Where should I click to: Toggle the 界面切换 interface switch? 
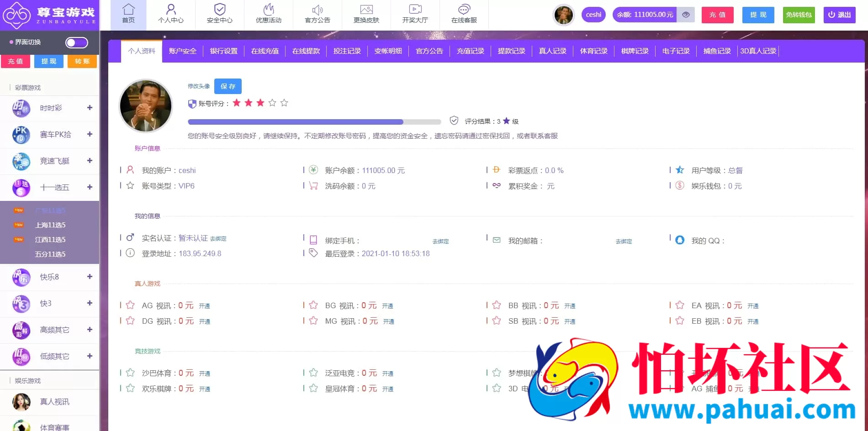[76, 42]
